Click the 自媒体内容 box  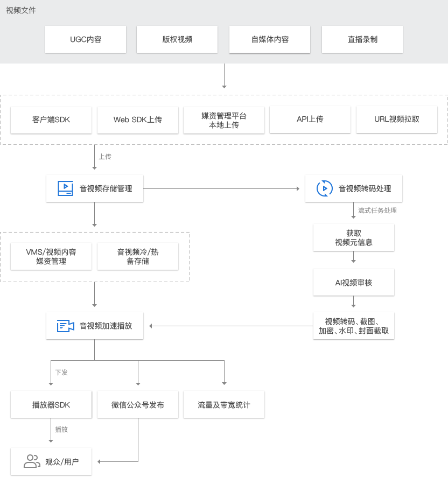[x=270, y=39]
